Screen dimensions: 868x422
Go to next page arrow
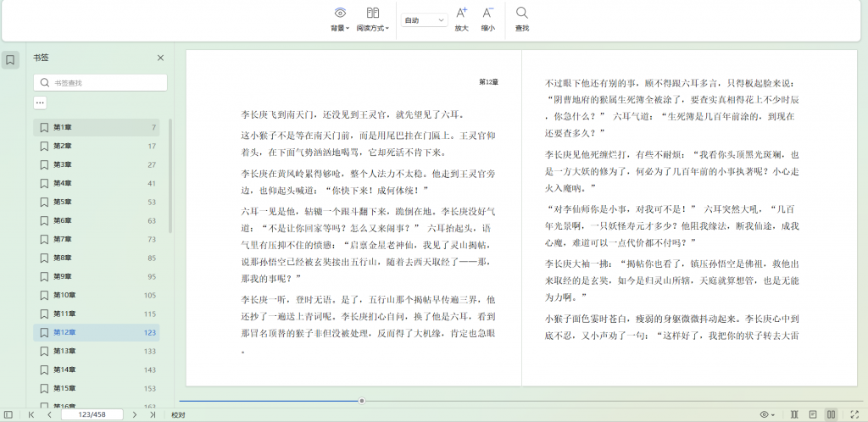135,414
